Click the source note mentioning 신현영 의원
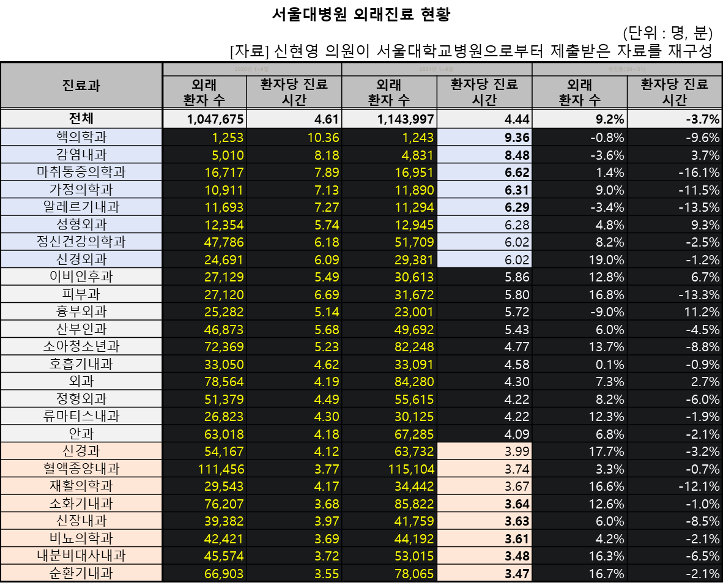The width and height of the screenshot is (723, 588). [x=471, y=51]
